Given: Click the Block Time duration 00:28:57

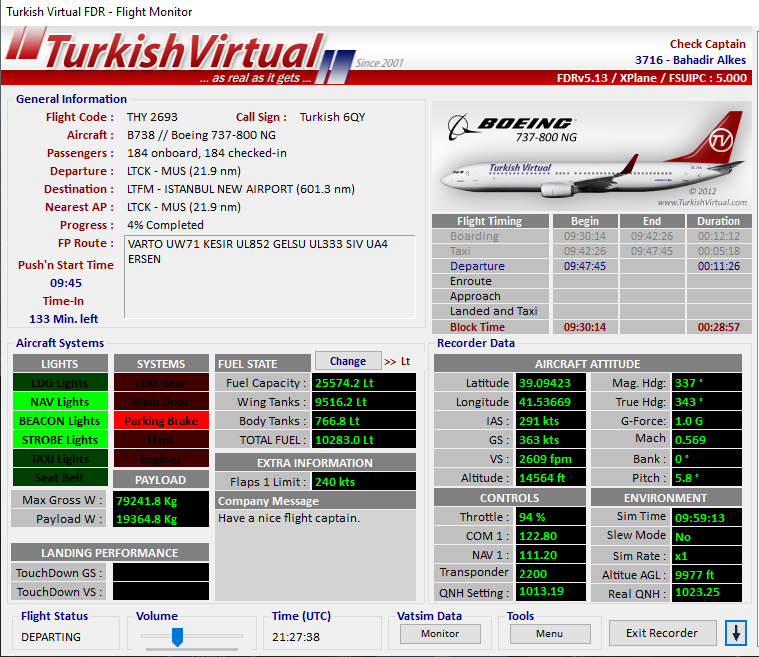Looking at the screenshot, I should point(719,327).
